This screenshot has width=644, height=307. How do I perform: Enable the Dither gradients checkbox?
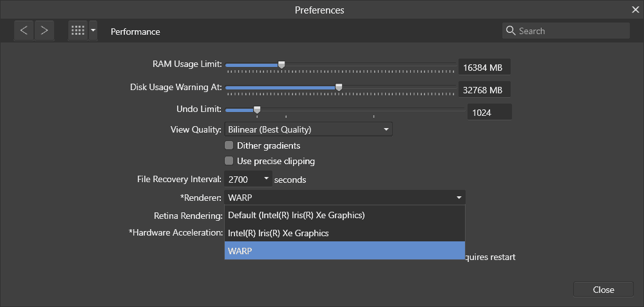pos(229,145)
